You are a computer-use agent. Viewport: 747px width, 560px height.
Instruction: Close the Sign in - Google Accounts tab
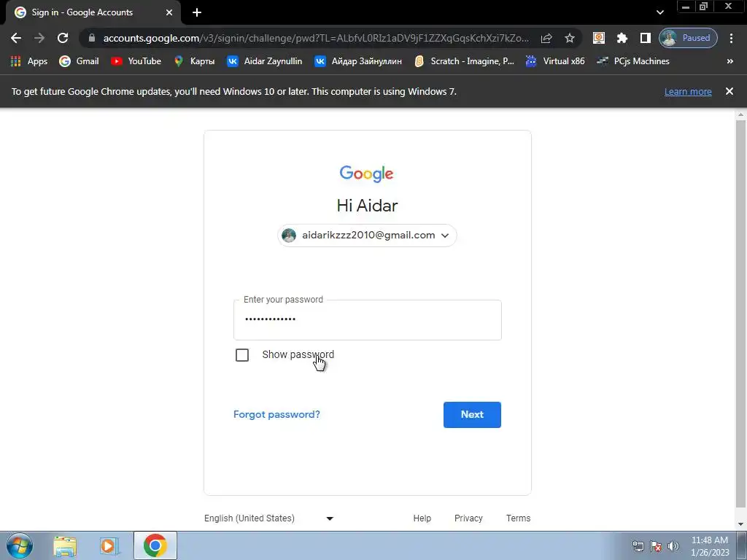point(169,12)
